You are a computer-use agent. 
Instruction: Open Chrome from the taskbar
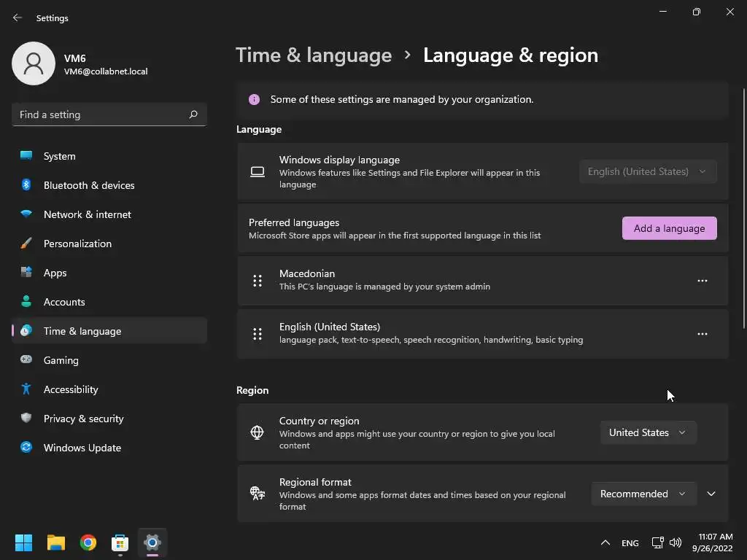[x=88, y=542]
